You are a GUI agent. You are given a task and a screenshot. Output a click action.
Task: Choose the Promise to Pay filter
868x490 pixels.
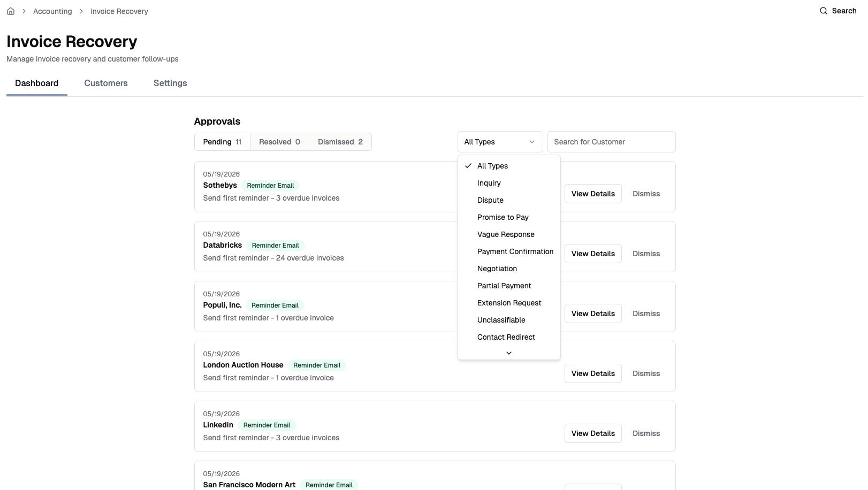tap(509, 217)
